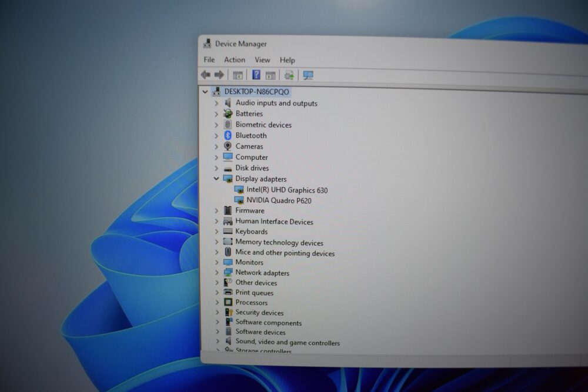Click the Keyboards icon
The image size is (588, 392).
point(228,231)
